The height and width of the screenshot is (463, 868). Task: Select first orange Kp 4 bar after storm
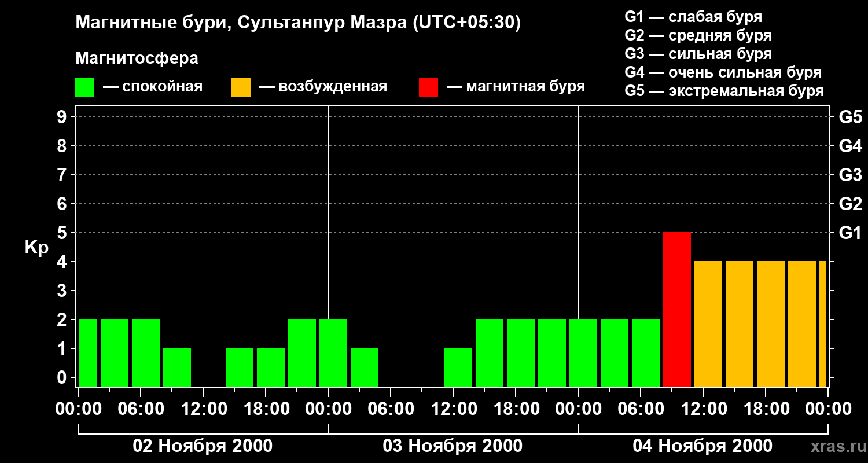tap(708, 324)
